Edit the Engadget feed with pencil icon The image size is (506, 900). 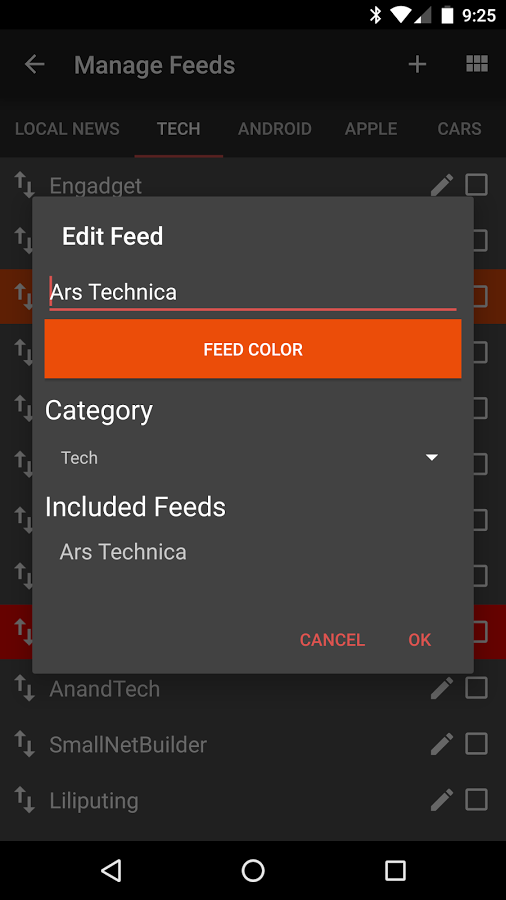(442, 185)
